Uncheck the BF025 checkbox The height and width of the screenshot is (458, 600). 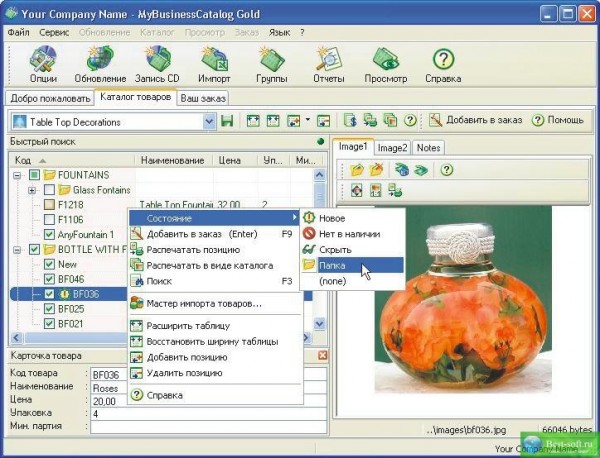click(49, 309)
